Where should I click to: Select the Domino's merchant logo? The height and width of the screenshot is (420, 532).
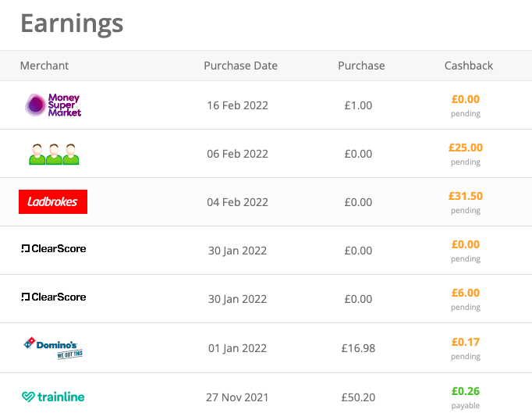point(53,347)
